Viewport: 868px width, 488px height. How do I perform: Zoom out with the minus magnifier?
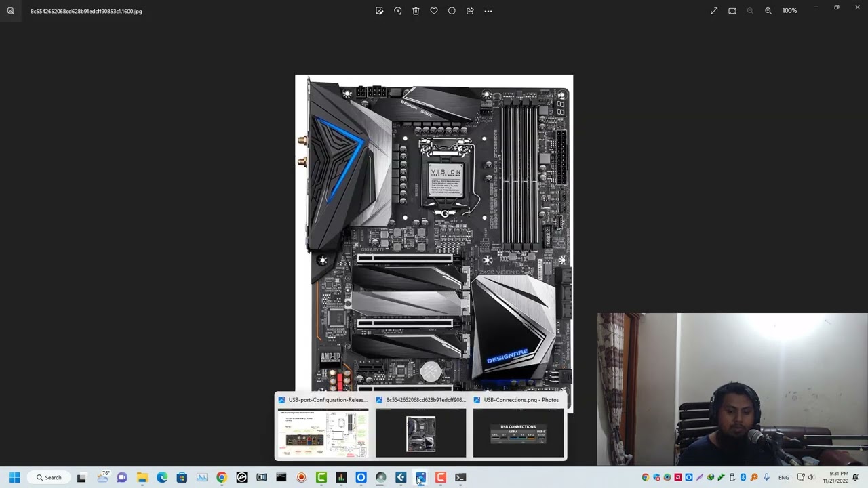point(750,11)
